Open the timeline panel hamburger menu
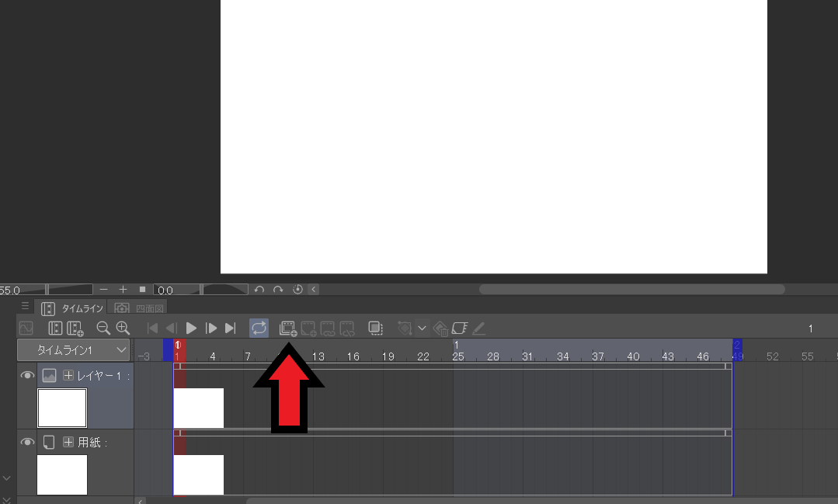Screen dimensions: 838x504 [25, 306]
